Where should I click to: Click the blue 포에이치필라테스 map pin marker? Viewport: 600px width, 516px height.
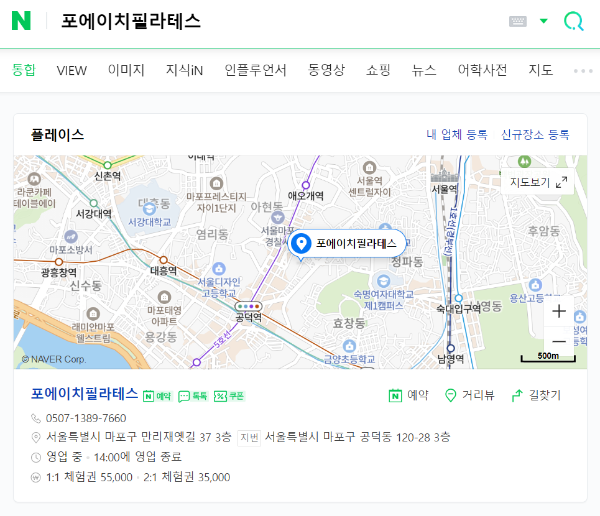[301, 243]
